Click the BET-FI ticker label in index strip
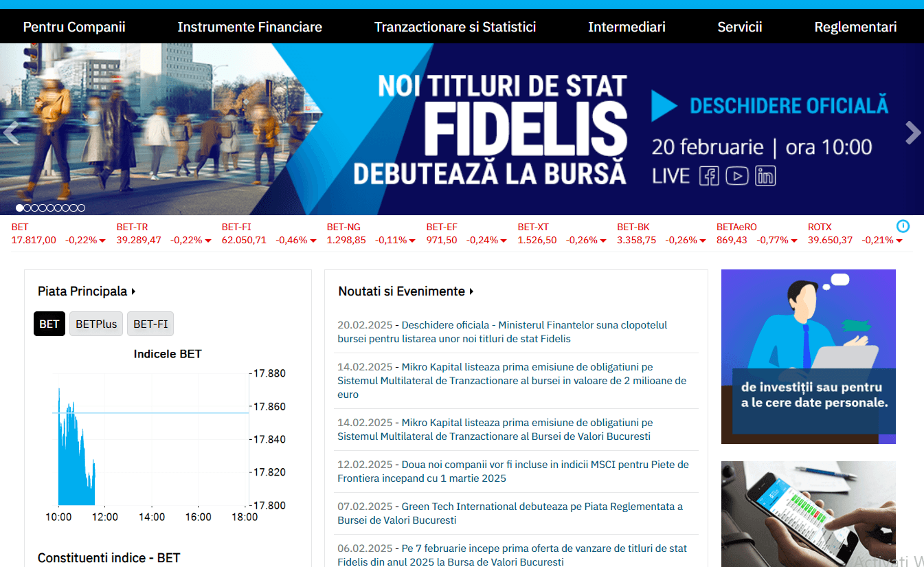This screenshot has height=567, width=924. (x=236, y=227)
